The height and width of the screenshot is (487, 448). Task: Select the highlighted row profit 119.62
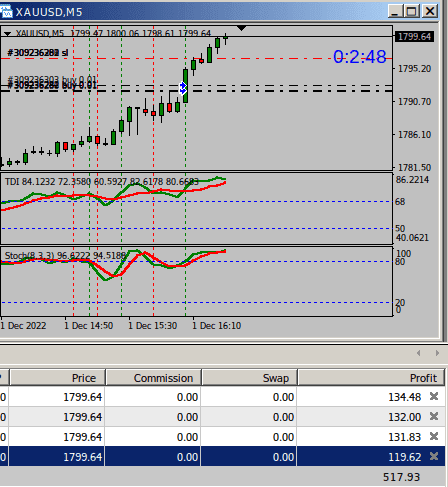point(405,457)
